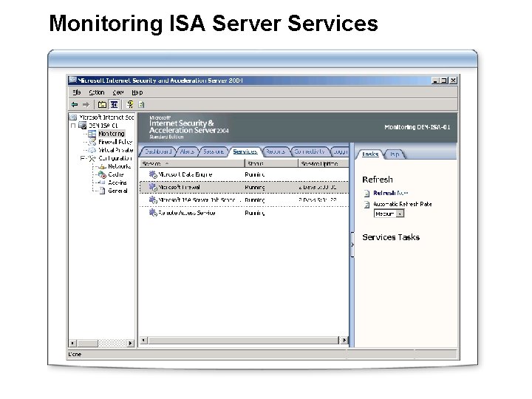This screenshot has width=532, height=399.
Task: Click the Running status of Microsoft Firewall
Action: pos(254,187)
